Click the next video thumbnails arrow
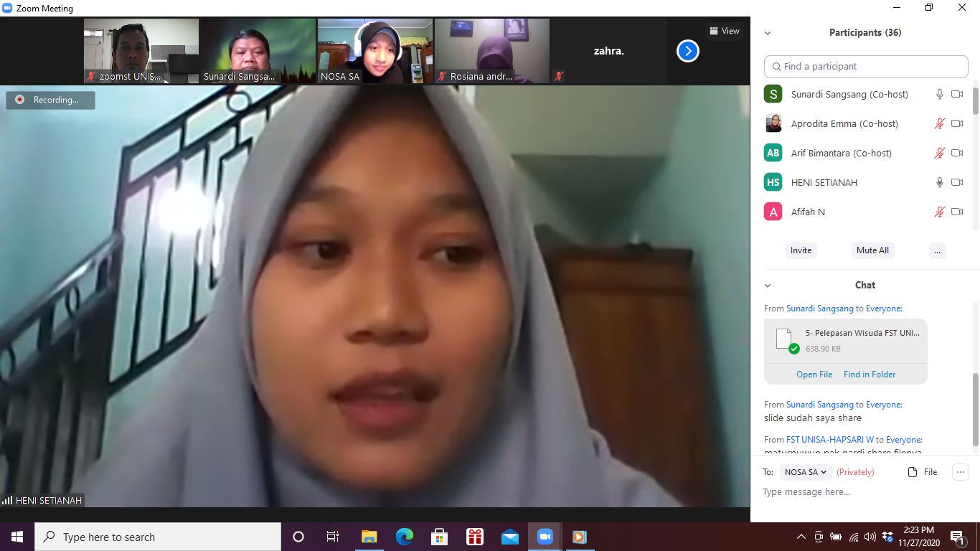The height and width of the screenshot is (551, 980). [x=687, y=51]
